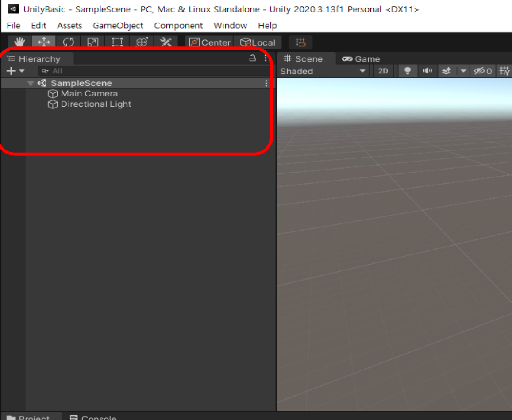Select the Rotate tool
Viewport: 512px width, 420px height.
click(68, 42)
